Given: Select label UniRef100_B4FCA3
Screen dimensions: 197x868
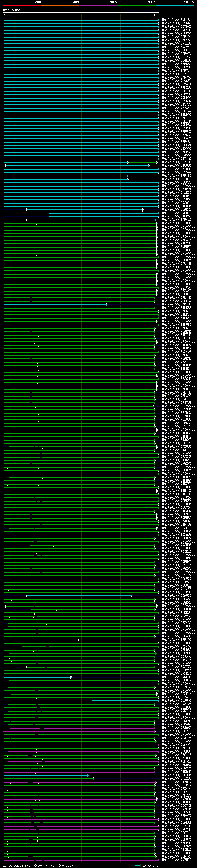Looking at the screenshot, I should 177,216.
